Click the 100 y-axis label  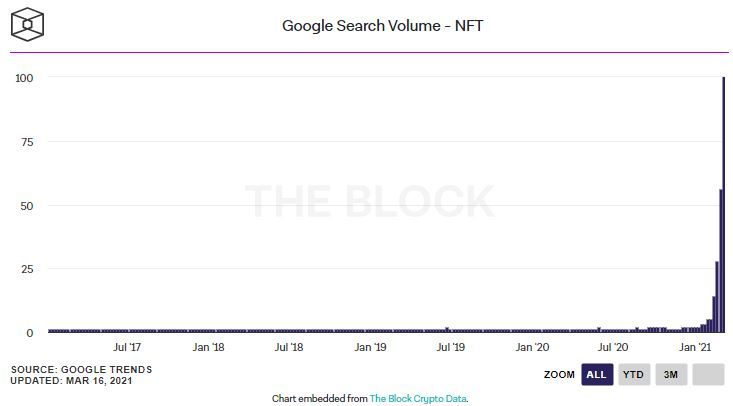pos(24,78)
